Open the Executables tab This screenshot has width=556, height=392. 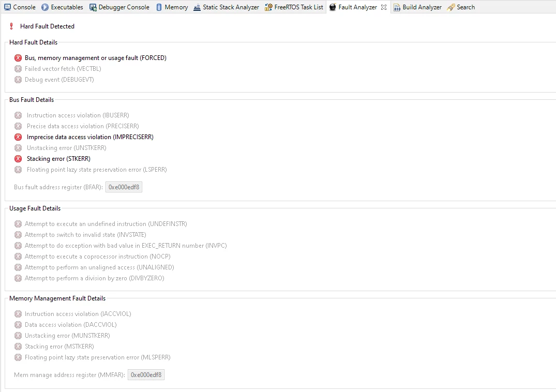pos(63,7)
